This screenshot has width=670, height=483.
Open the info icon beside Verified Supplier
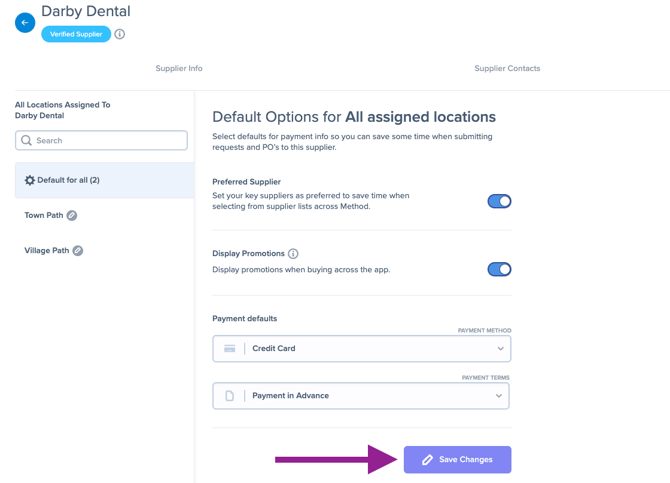pyautogui.click(x=120, y=34)
